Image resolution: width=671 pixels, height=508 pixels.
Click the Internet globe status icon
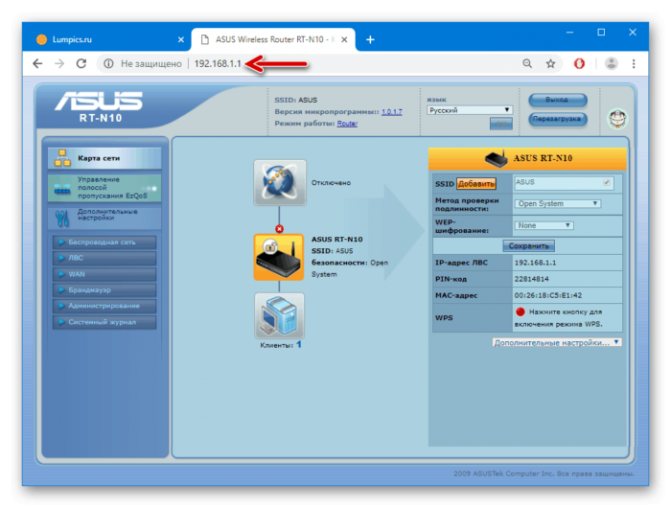(x=280, y=182)
